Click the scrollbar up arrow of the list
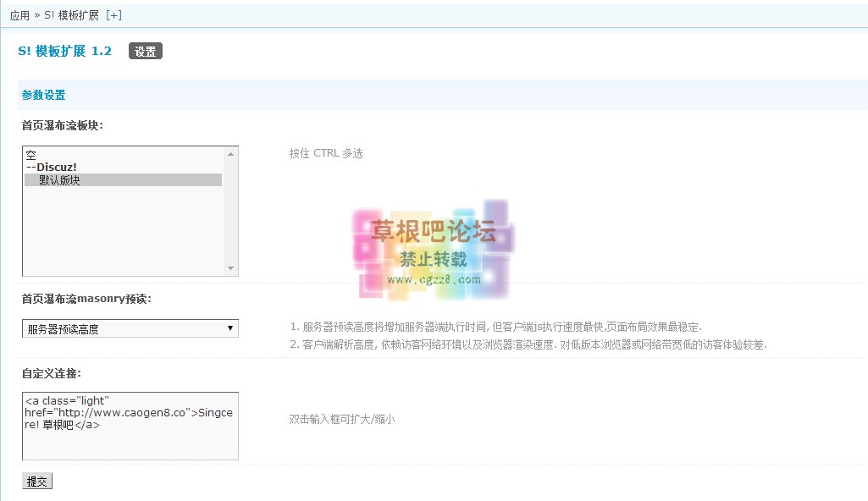 click(230, 152)
